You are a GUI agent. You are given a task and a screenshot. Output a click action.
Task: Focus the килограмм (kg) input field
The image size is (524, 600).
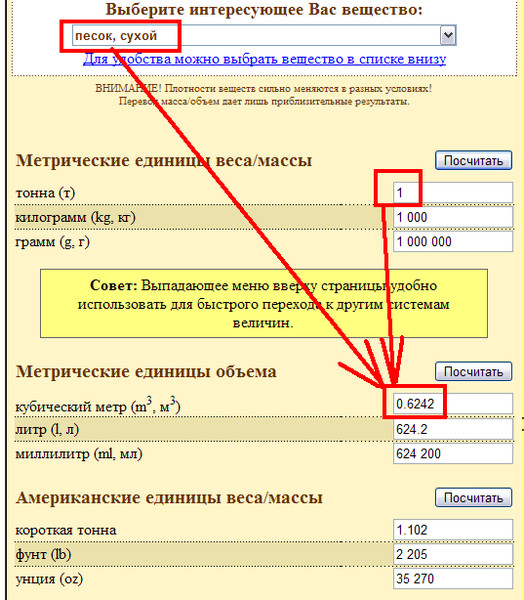(x=453, y=217)
